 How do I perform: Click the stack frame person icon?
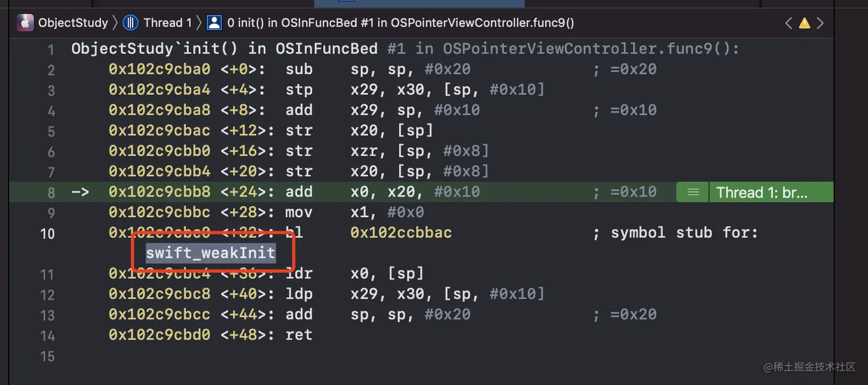click(x=214, y=23)
